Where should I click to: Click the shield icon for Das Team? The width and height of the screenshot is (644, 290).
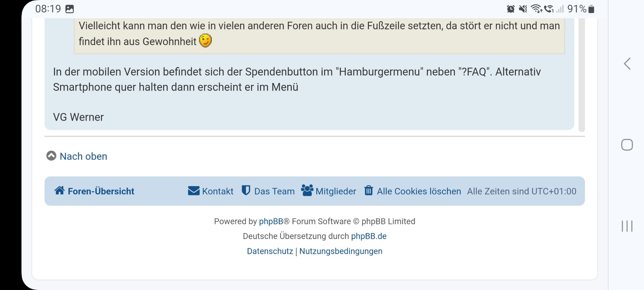246,190
